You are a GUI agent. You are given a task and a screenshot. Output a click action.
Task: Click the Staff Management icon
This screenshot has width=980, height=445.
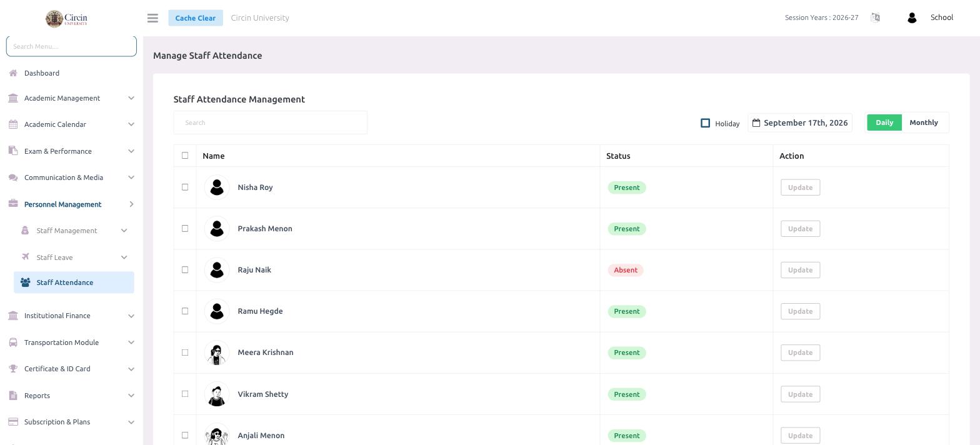pos(25,231)
